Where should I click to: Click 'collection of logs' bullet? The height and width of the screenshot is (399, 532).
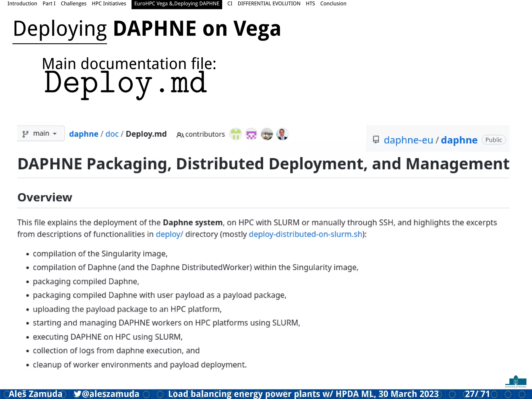(116, 351)
